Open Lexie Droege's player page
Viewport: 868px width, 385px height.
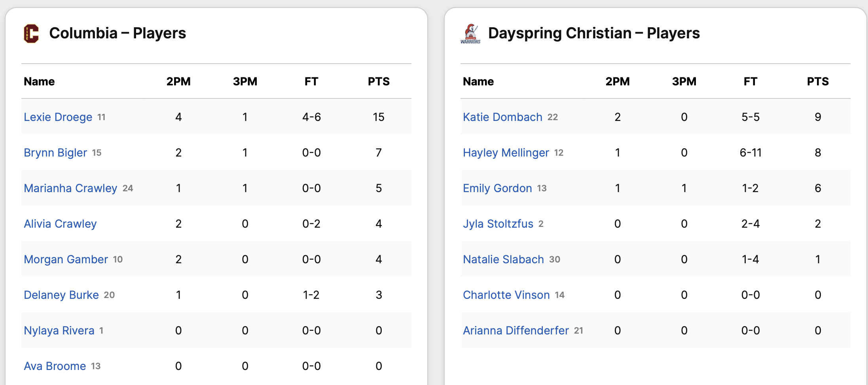coord(58,117)
